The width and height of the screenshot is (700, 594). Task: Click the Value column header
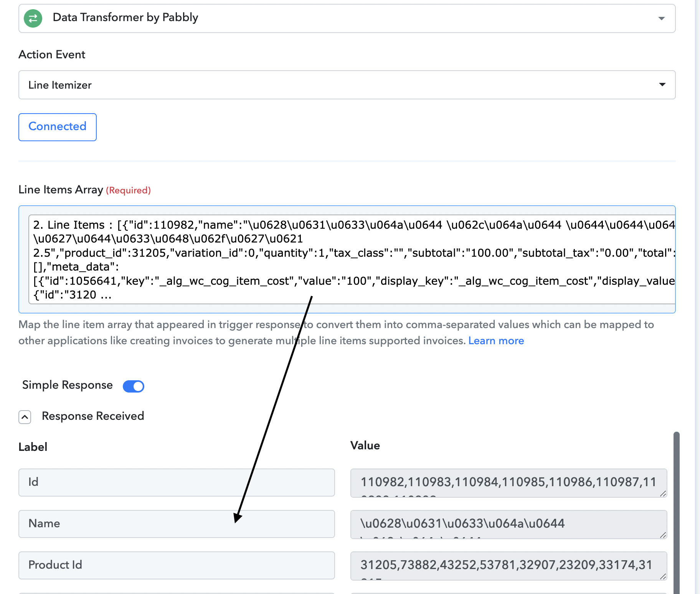click(365, 445)
